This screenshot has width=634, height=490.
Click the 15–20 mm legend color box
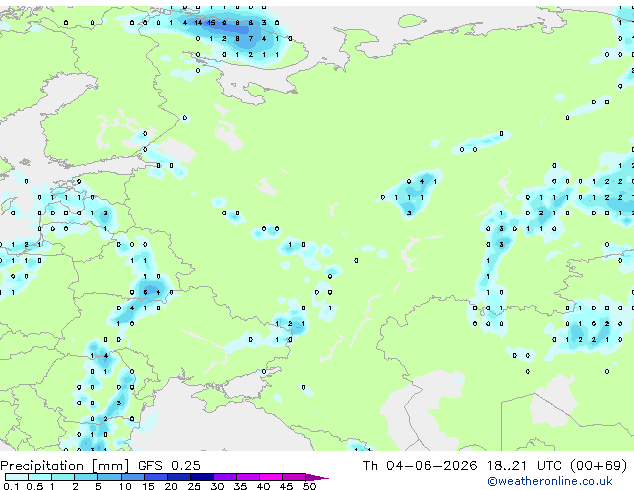click(x=155, y=477)
